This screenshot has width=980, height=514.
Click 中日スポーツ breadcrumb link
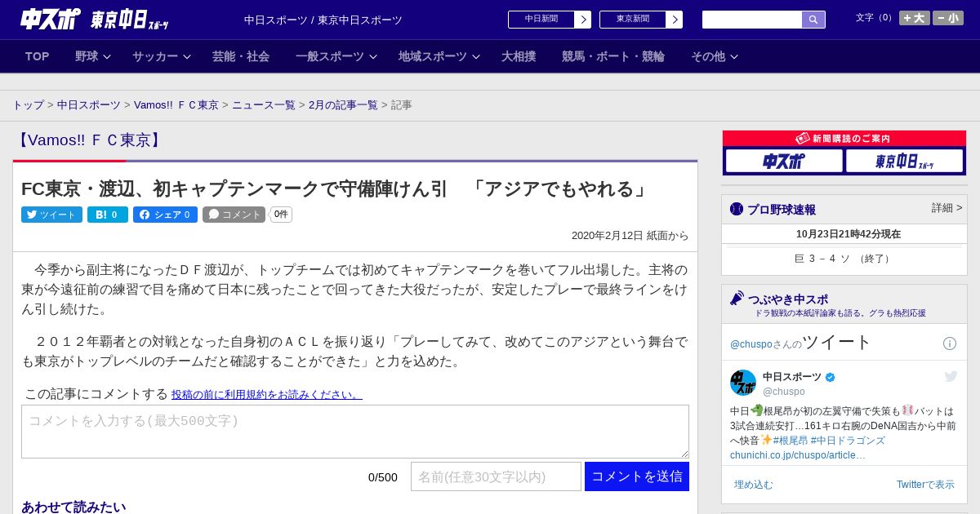pyautogui.click(x=89, y=105)
